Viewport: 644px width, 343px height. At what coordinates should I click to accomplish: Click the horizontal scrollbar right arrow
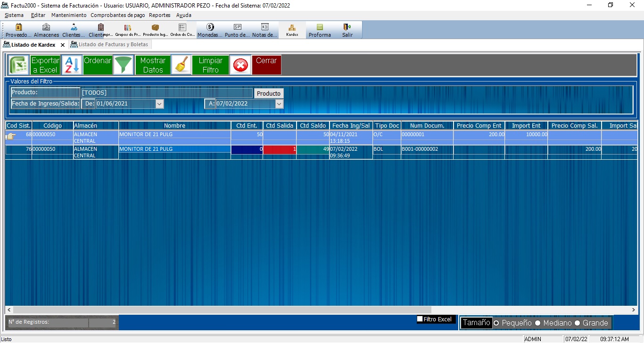pos(634,310)
